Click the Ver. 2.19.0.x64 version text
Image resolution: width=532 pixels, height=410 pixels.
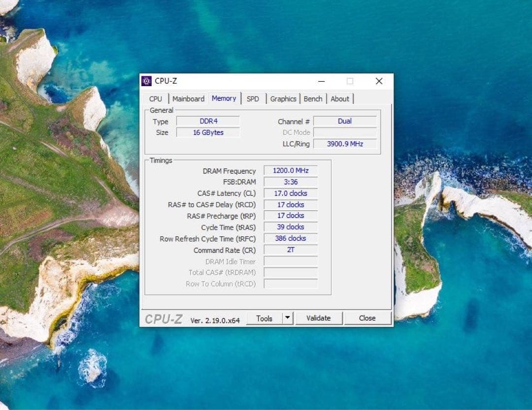click(x=215, y=320)
